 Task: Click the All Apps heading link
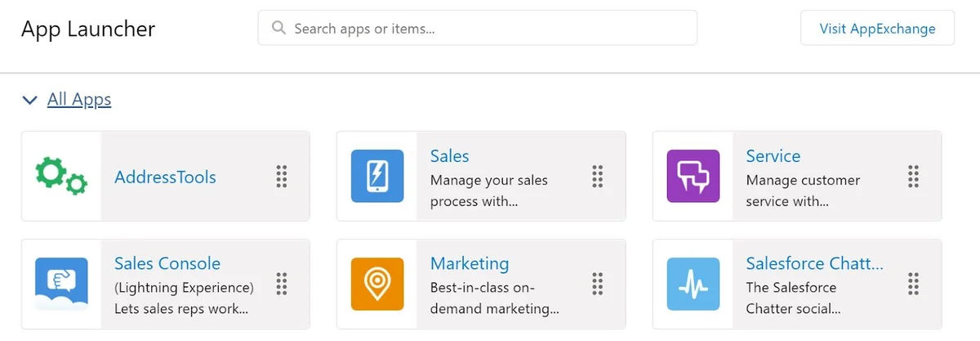79,99
